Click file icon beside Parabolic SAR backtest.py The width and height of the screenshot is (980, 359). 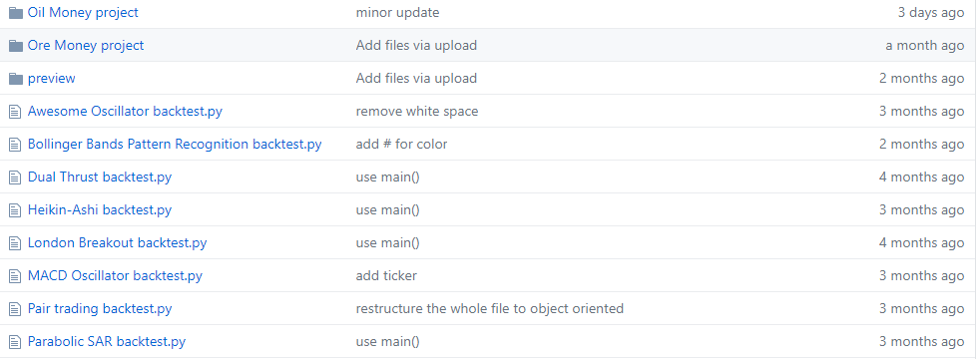point(15,342)
